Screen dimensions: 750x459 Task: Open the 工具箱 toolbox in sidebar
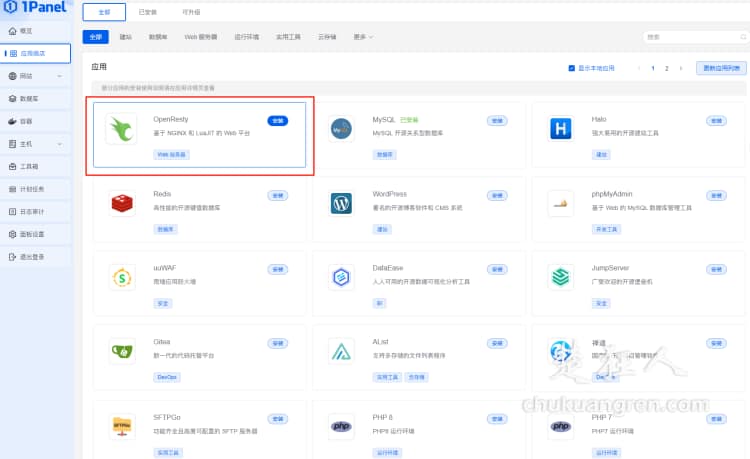[24, 166]
